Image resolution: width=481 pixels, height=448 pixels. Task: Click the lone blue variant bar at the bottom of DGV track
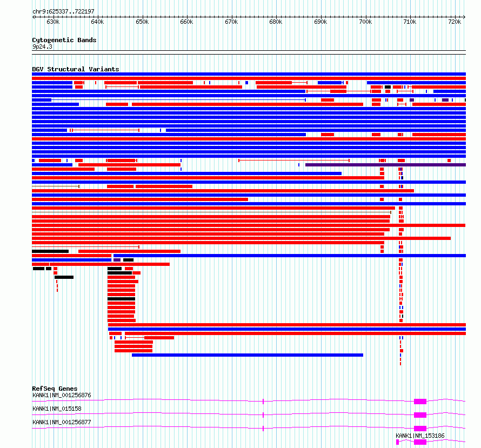coord(248,355)
